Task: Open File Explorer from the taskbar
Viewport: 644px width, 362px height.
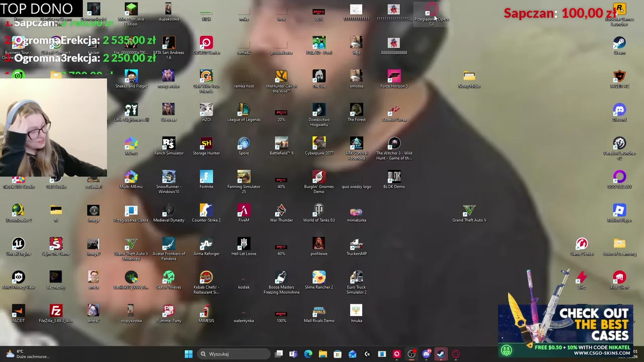Action: click(323, 354)
